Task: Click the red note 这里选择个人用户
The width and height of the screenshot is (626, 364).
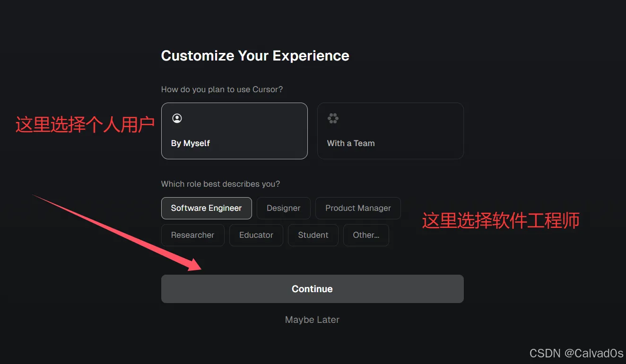Action: [x=85, y=125]
